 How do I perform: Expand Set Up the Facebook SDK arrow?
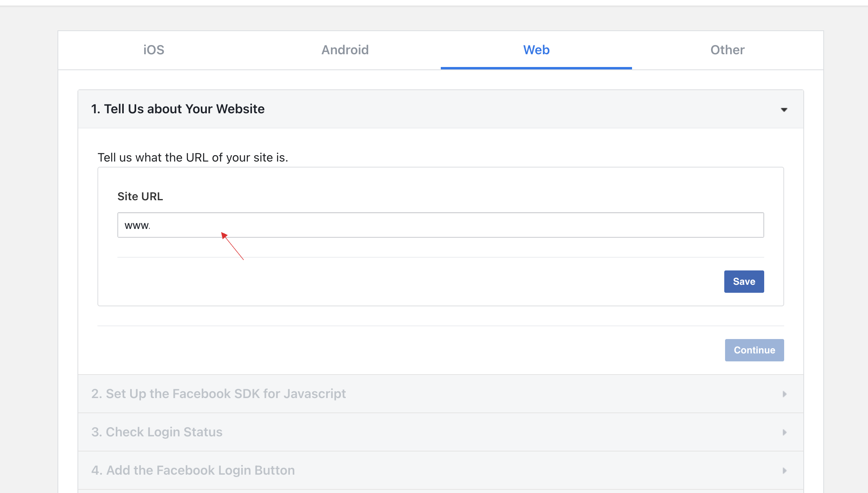click(785, 394)
